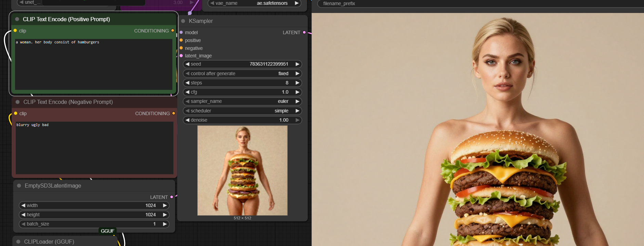Click the cfg value field

[x=242, y=92]
